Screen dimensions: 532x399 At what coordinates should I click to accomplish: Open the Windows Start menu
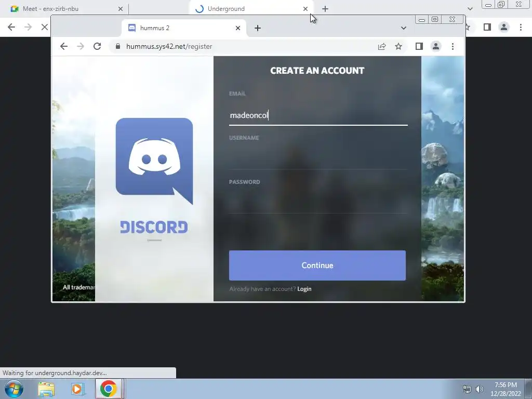[x=14, y=389]
